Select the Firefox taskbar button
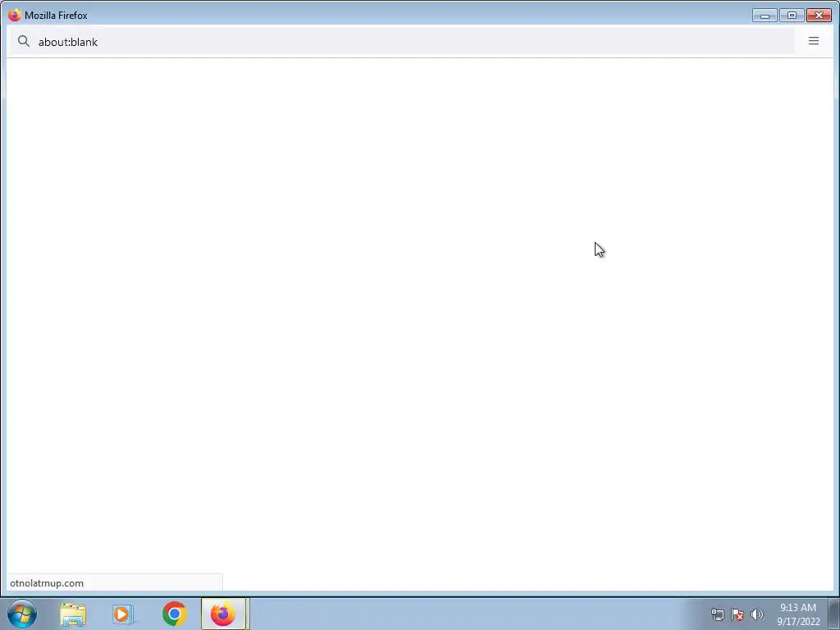The width and height of the screenshot is (840, 630). (223, 614)
